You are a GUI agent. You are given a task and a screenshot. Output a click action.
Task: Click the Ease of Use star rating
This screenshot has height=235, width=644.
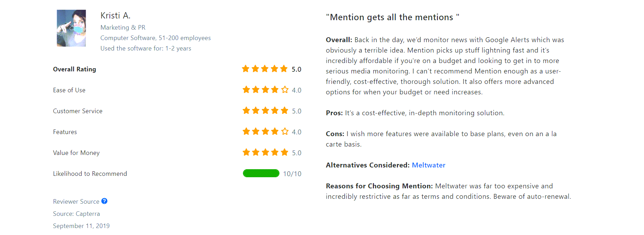coord(266,90)
